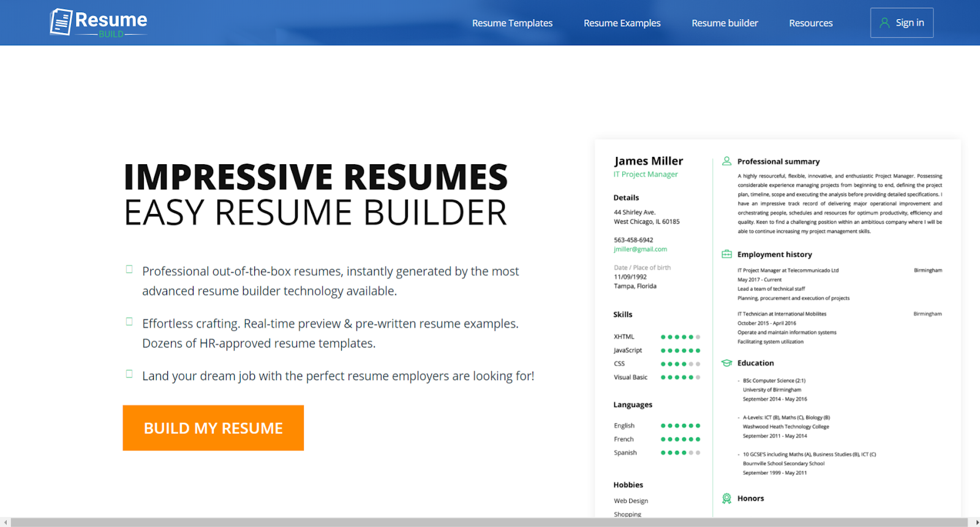Click the Sign in user icon
The height and width of the screenshot is (527, 980).
(x=884, y=23)
